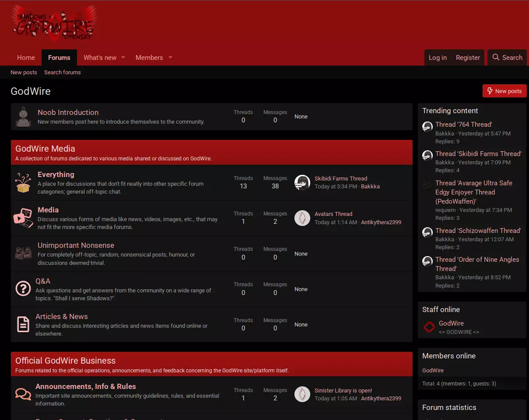Open the Avatars Thread latest post link
Image resolution: width=529 pixels, height=420 pixels.
click(x=333, y=214)
